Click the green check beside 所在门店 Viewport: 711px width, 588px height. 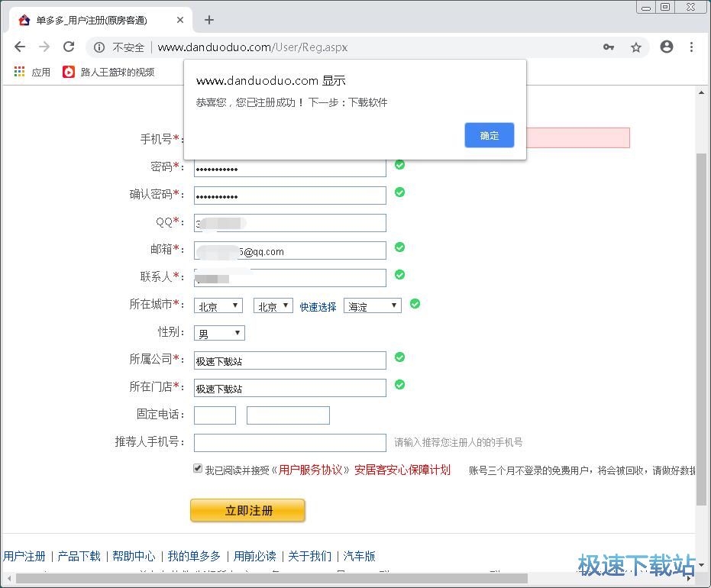click(399, 384)
